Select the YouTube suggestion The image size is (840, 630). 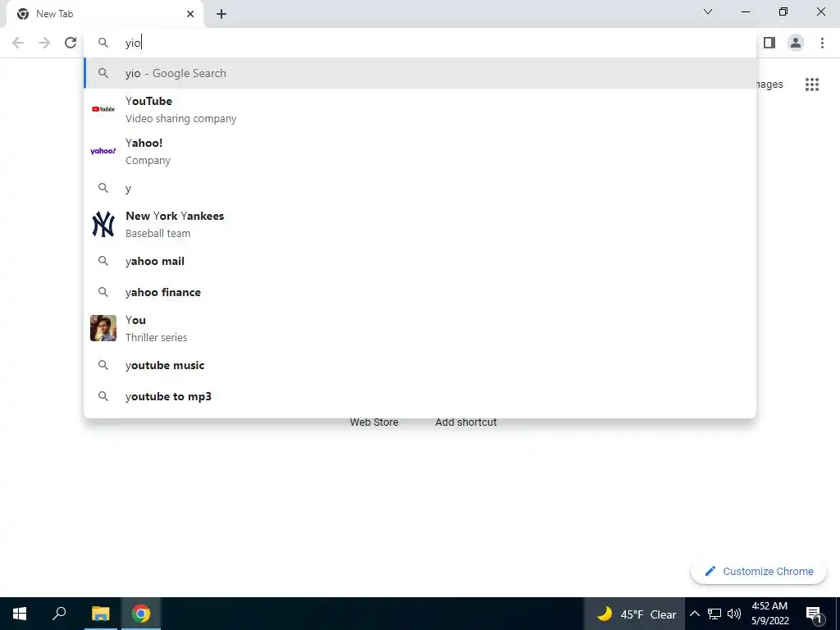point(420,110)
